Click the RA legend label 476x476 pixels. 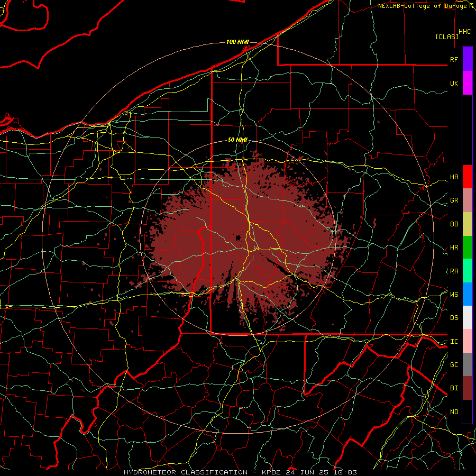[454, 271]
